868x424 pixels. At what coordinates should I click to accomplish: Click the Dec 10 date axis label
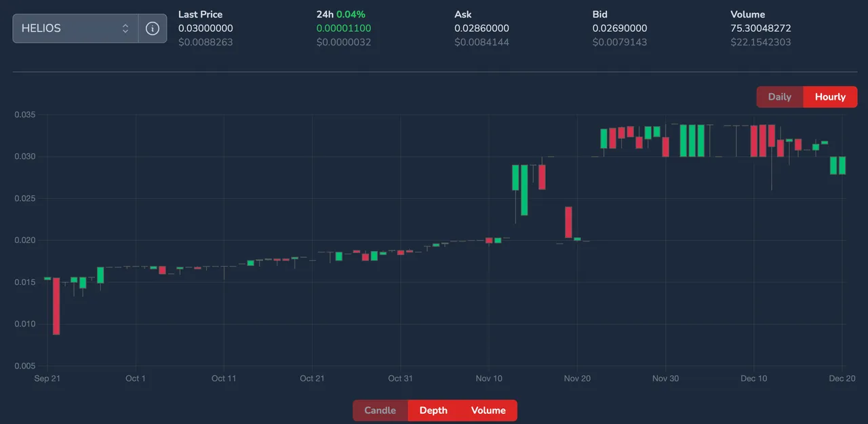pyautogui.click(x=753, y=379)
